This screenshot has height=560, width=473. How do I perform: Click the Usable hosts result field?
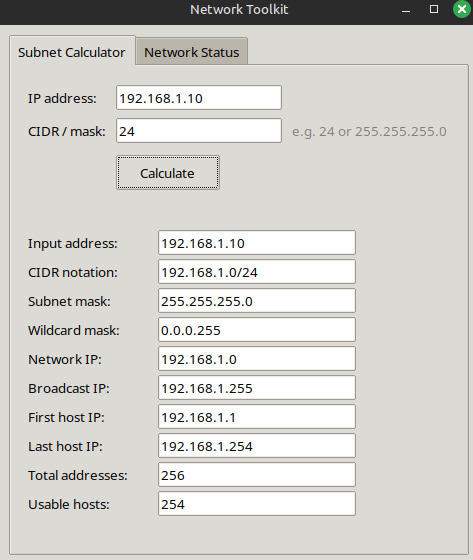(x=257, y=504)
